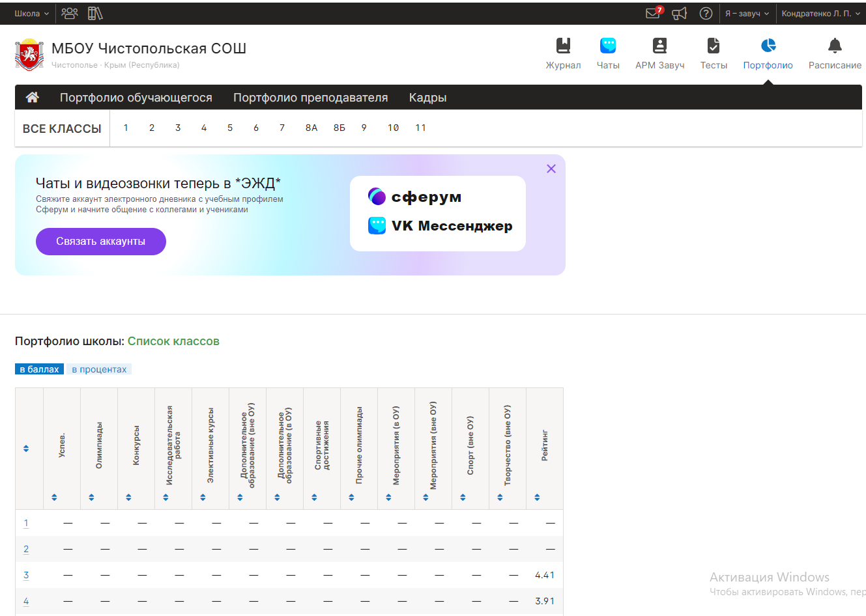Switch view to 'в процентах'
The image size is (866, 616).
point(99,369)
